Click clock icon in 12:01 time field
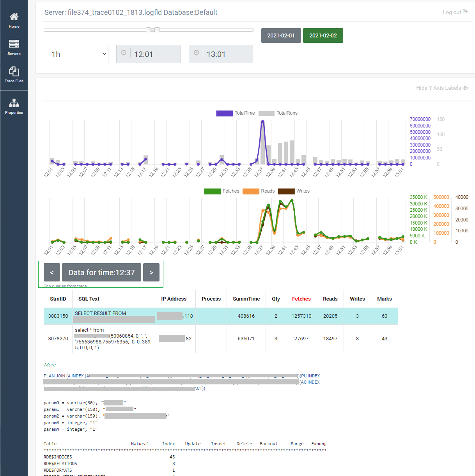 (x=124, y=53)
